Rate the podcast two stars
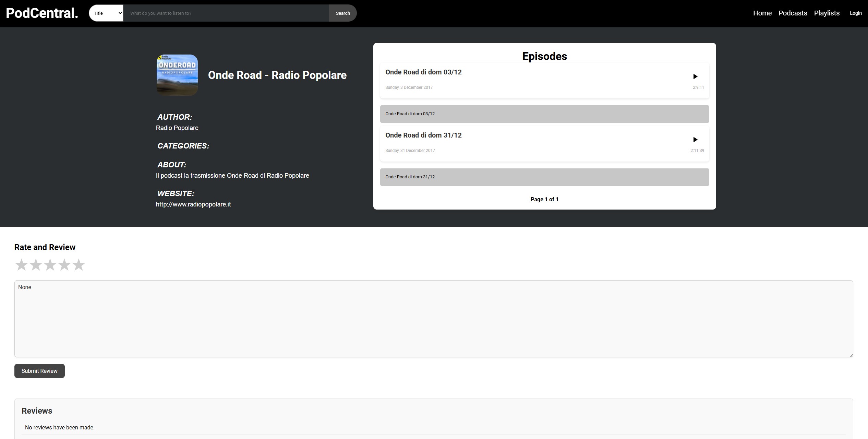868x439 pixels. [36, 265]
